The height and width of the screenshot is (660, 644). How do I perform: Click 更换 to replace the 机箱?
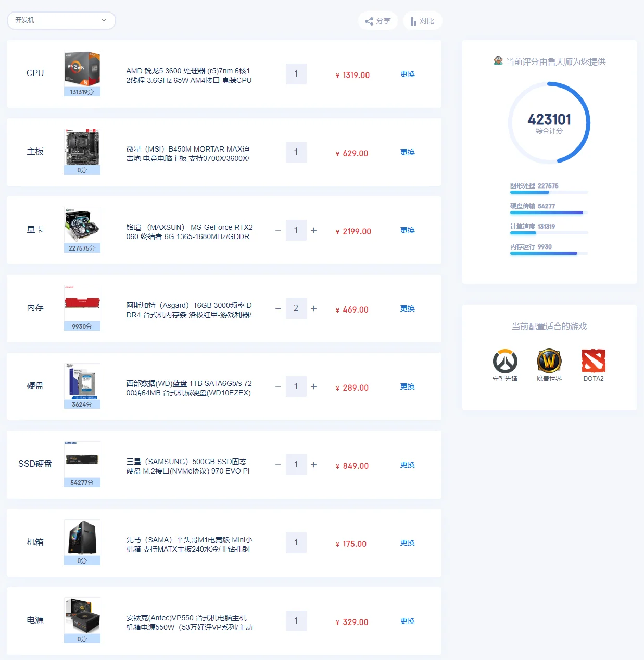pos(408,543)
